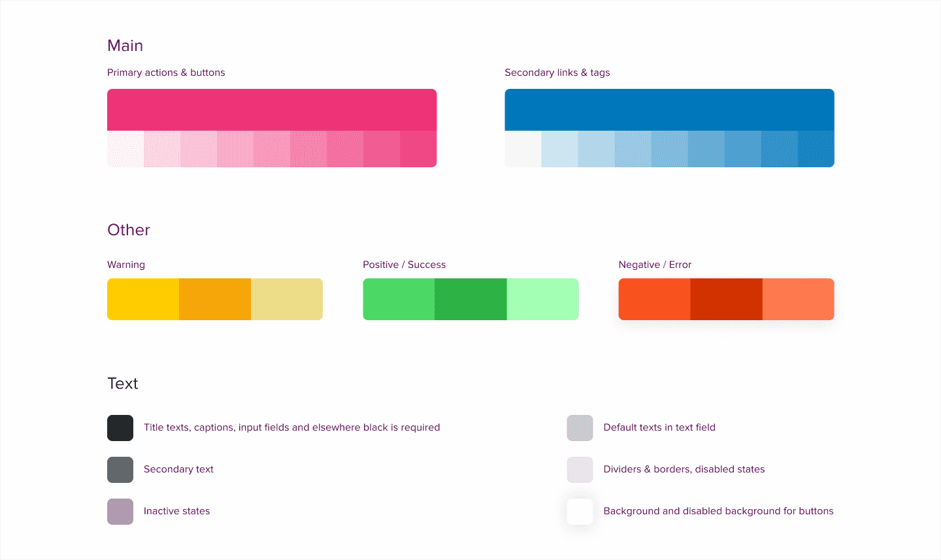Select the dark gray Secondary text square
Screen dimensions: 941x560
[x=120, y=470]
